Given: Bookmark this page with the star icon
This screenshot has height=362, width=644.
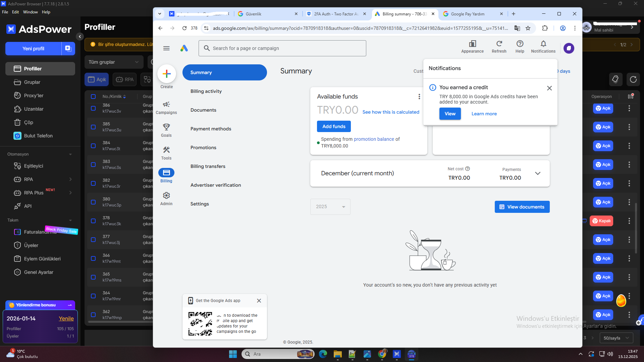Looking at the screenshot, I should 528,28.
